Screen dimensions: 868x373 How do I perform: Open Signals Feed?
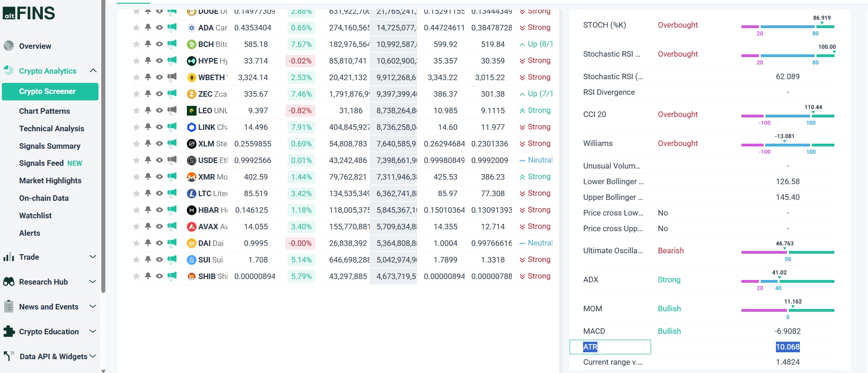point(41,163)
